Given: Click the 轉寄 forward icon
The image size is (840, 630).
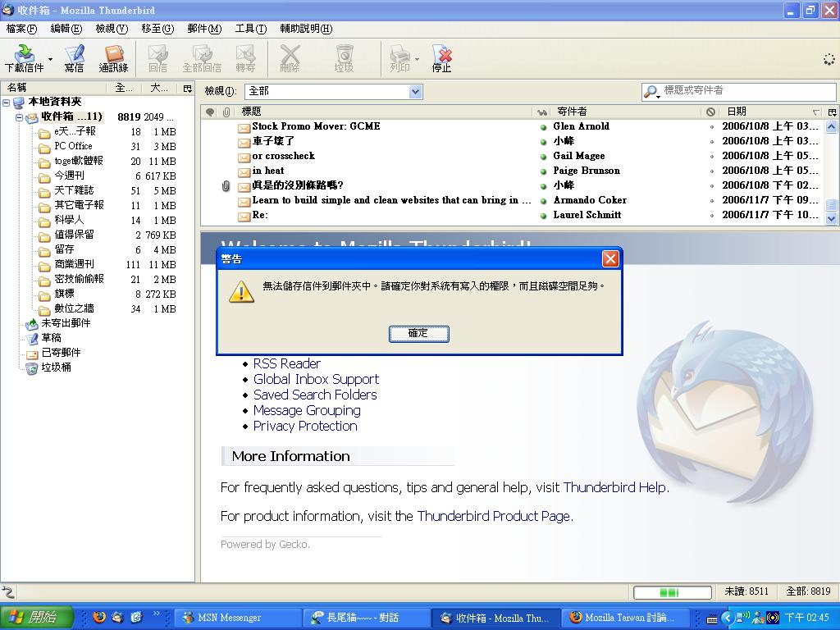Looking at the screenshot, I should coord(245,58).
